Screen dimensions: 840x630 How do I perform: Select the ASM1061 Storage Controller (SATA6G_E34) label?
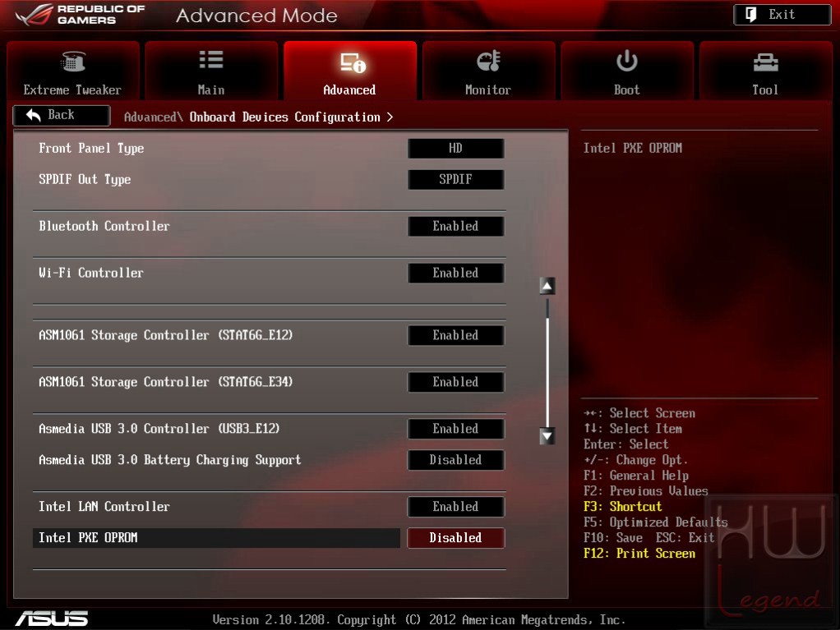click(x=165, y=382)
